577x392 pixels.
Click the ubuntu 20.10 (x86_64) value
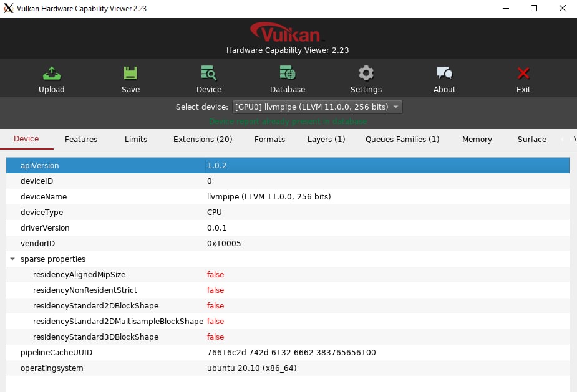point(252,368)
